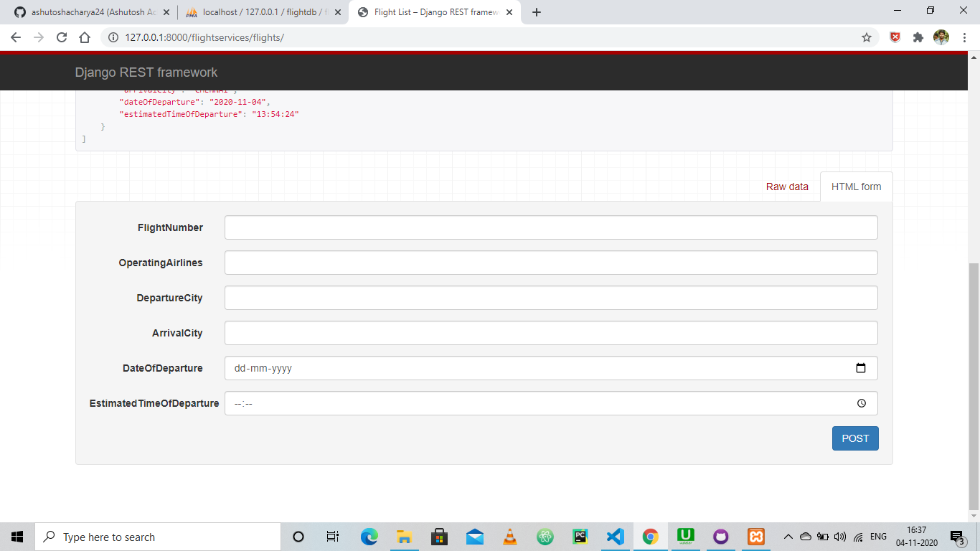Screen dimensions: 980x551
Task: Open a new browser tab
Action: [x=537, y=12]
